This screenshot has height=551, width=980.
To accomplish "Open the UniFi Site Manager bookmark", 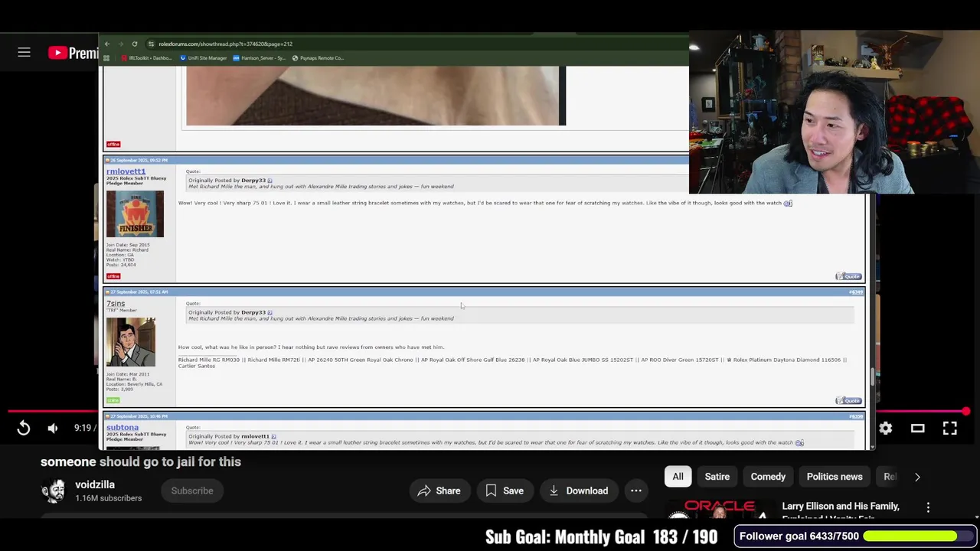I will 204,58.
